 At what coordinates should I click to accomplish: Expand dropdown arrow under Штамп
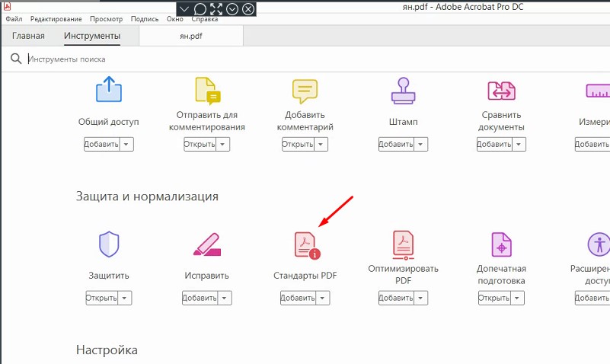421,144
